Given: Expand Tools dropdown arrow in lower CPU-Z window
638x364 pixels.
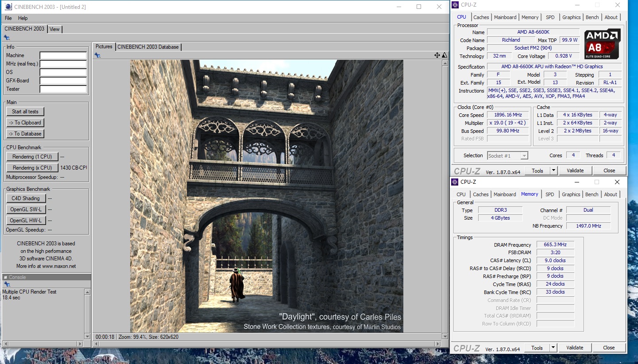Looking at the screenshot, I should 553,348.
